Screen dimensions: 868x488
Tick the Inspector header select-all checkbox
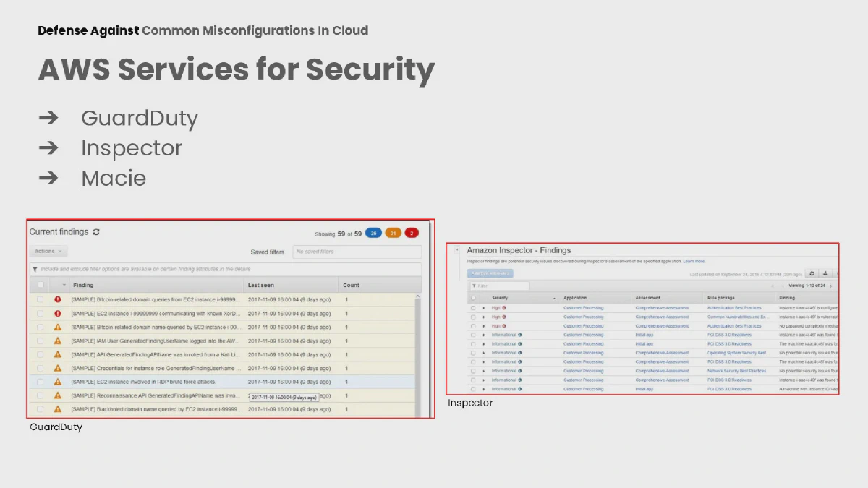tap(473, 298)
